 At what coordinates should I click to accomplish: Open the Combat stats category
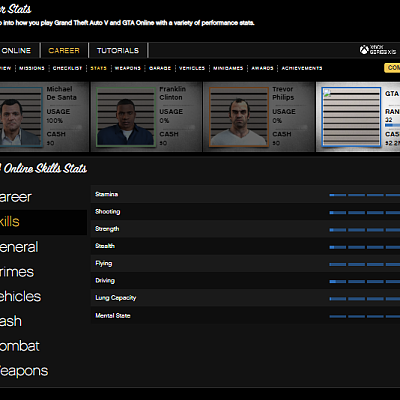coord(20,346)
